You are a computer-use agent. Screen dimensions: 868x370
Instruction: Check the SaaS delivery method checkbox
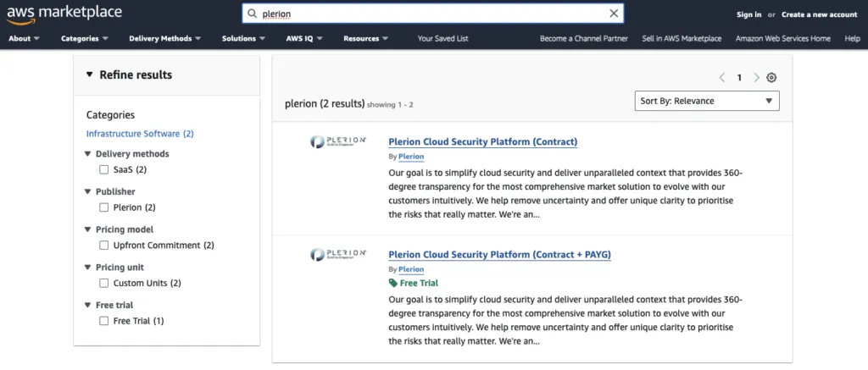pyautogui.click(x=103, y=170)
